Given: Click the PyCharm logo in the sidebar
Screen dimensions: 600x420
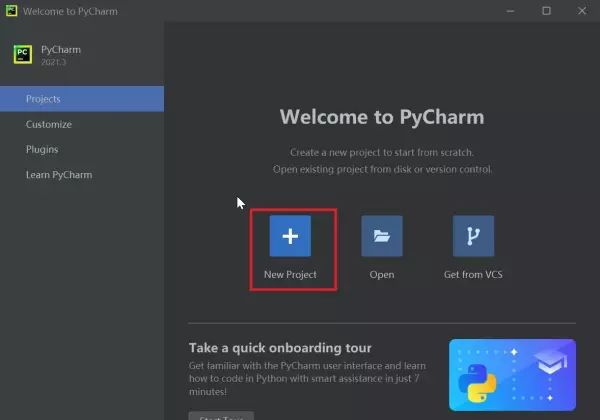Looking at the screenshot, I should click(23, 54).
